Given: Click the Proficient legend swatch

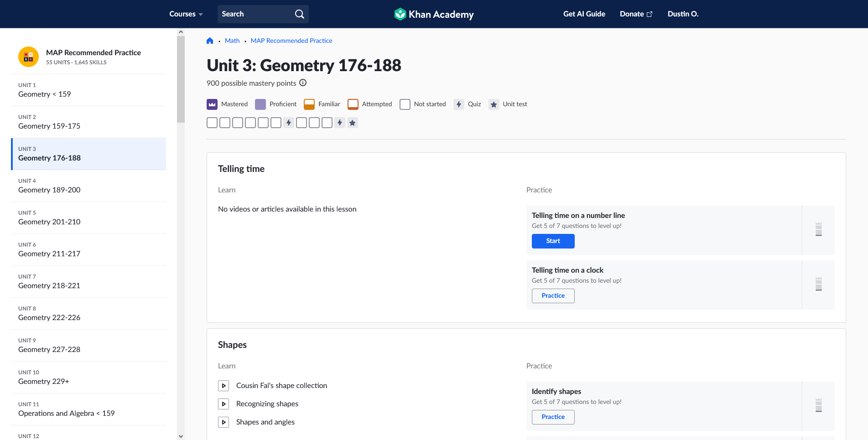Looking at the screenshot, I should (x=260, y=104).
